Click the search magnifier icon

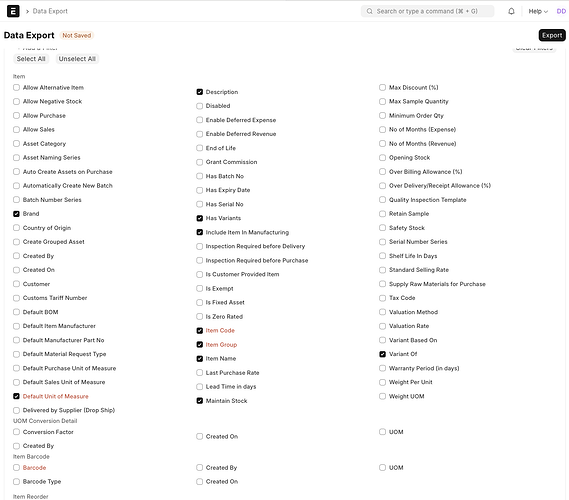(369, 11)
